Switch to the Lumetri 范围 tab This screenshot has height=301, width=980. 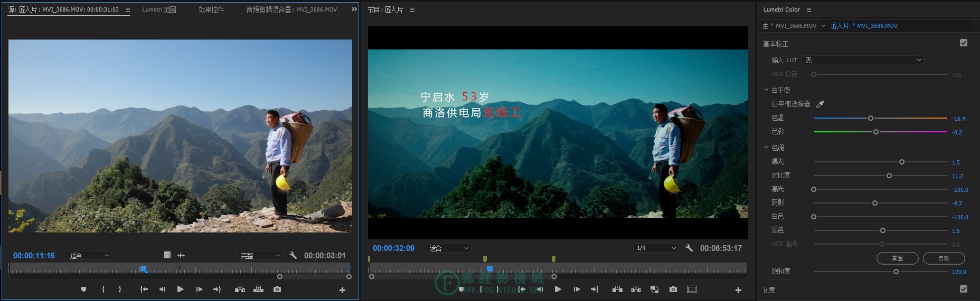pyautogui.click(x=159, y=9)
